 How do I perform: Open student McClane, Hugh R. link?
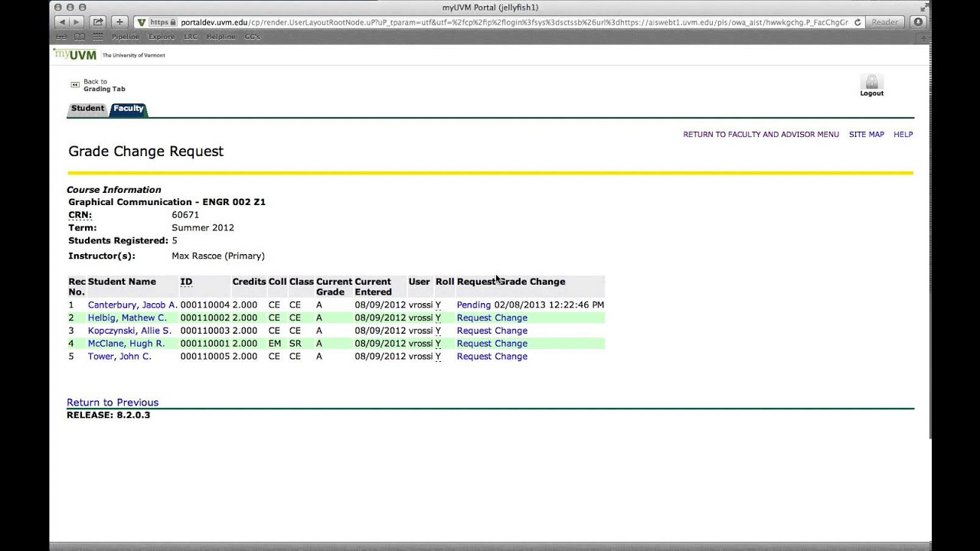click(126, 344)
